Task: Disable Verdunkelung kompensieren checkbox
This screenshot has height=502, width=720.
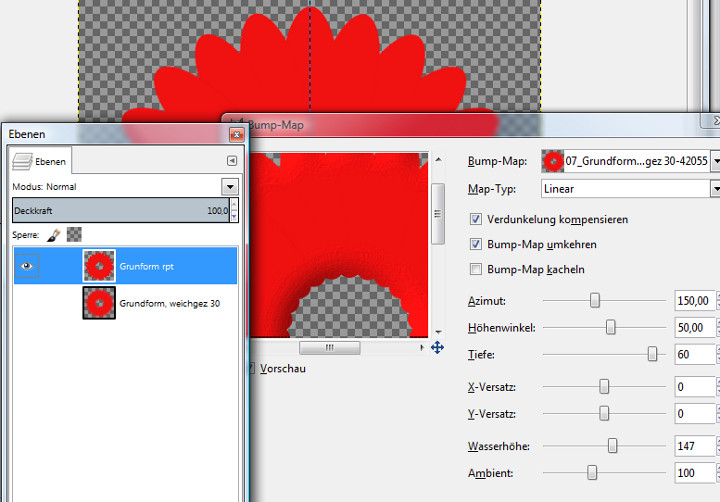Action: pyautogui.click(x=476, y=219)
